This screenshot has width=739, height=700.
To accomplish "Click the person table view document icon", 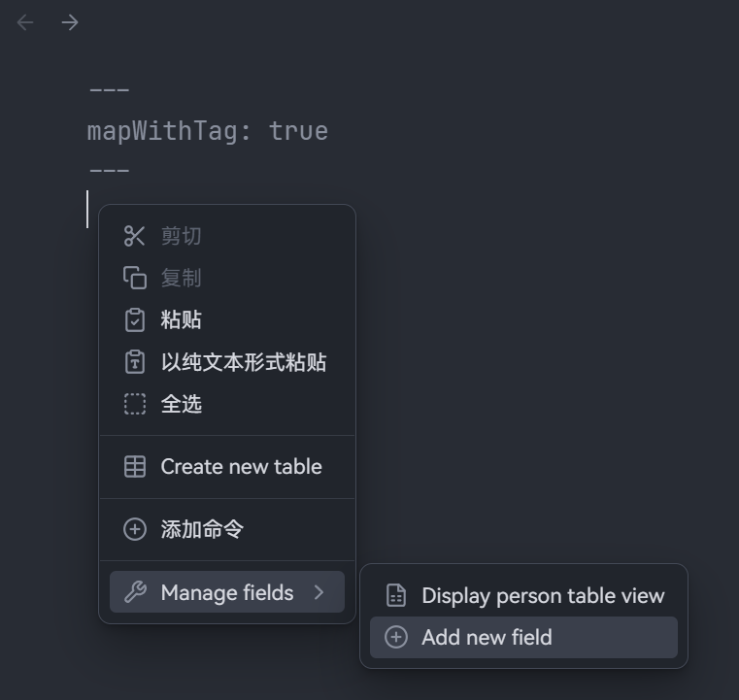I will pyautogui.click(x=396, y=595).
